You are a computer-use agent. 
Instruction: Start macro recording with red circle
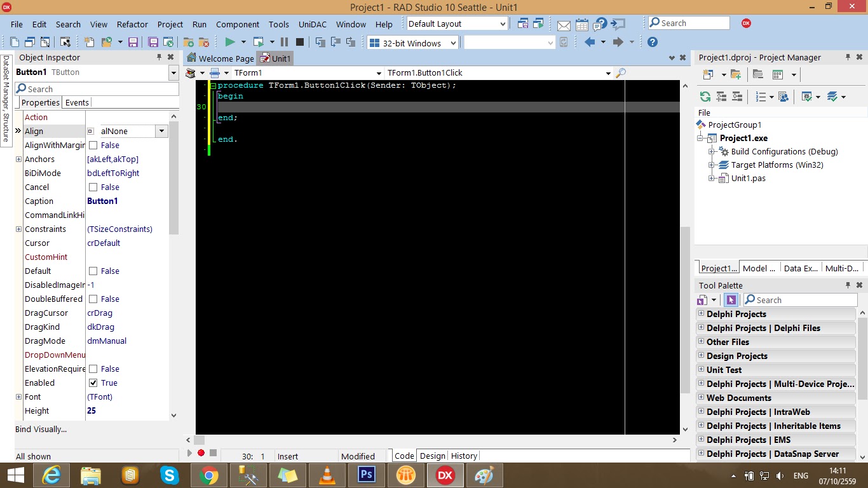point(201,453)
